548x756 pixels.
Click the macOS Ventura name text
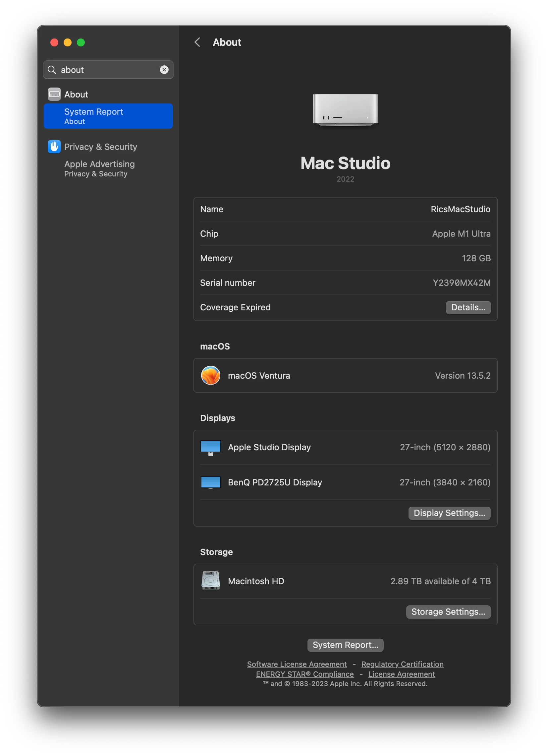click(x=259, y=376)
